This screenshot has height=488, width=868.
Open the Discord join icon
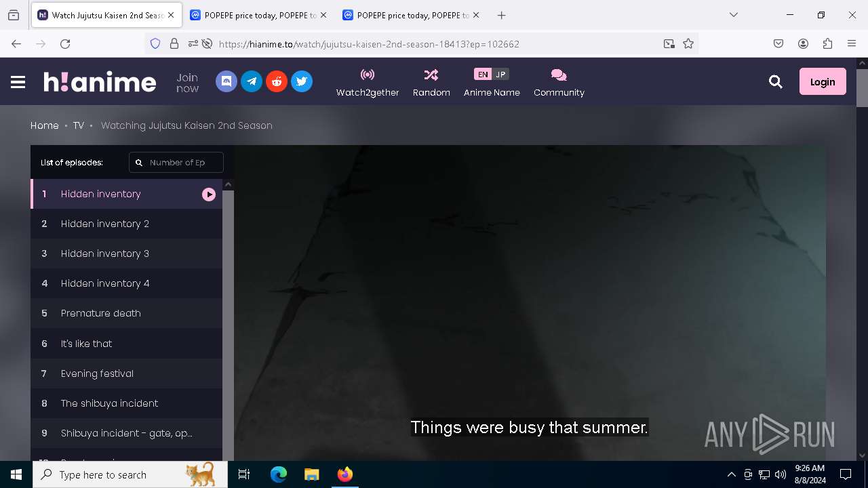(x=226, y=81)
